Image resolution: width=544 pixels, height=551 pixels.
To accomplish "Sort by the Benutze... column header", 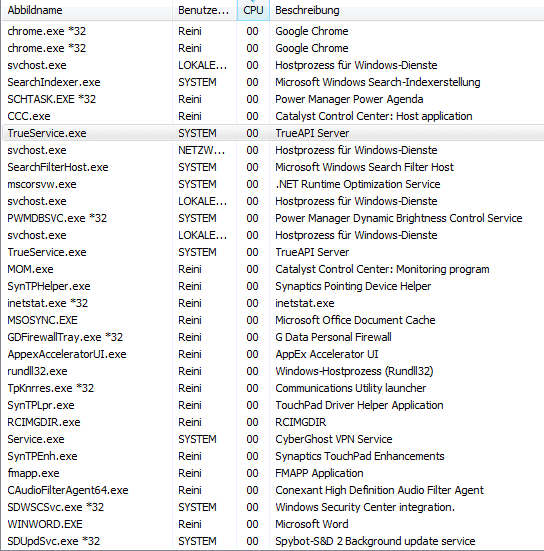I will point(205,11).
